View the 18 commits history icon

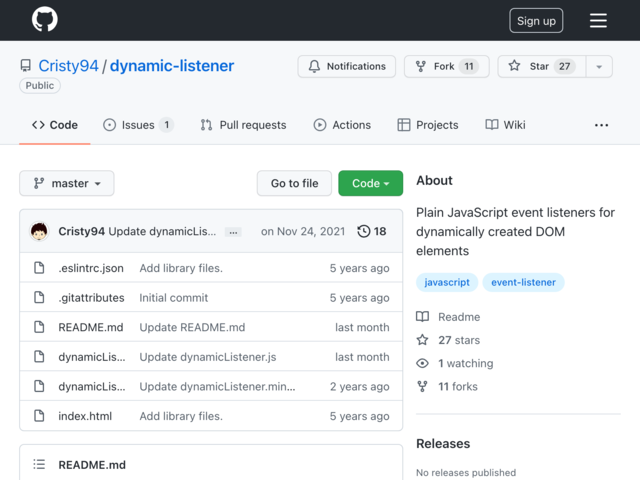pyautogui.click(x=371, y=231)
